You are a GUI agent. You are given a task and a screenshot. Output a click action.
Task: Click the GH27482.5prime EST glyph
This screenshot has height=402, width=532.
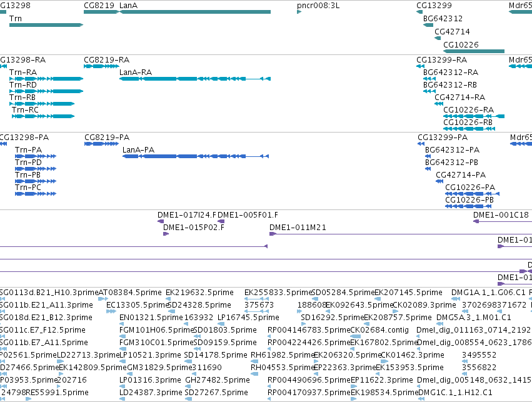188,386
